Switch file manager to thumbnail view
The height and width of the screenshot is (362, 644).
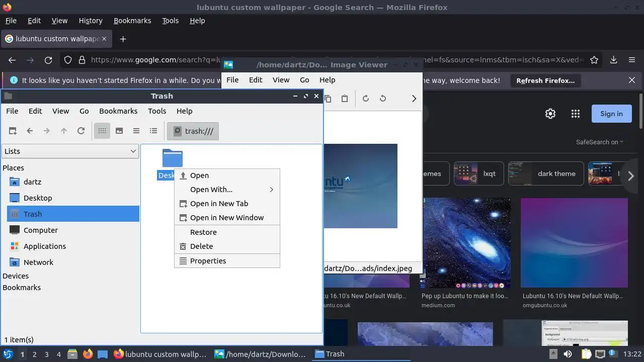tap(119, 131)
